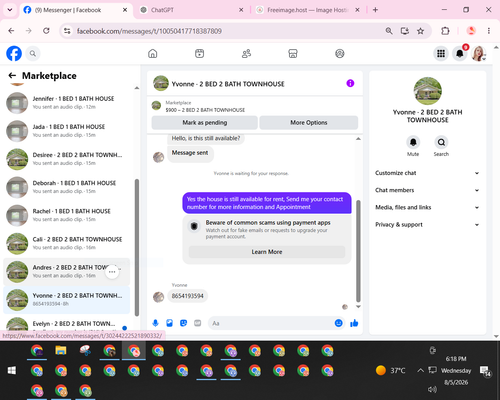The width and height of the screenshot is (500, 400).
Task: Record a voice clip with microphone icon
Action: point(155,323)
